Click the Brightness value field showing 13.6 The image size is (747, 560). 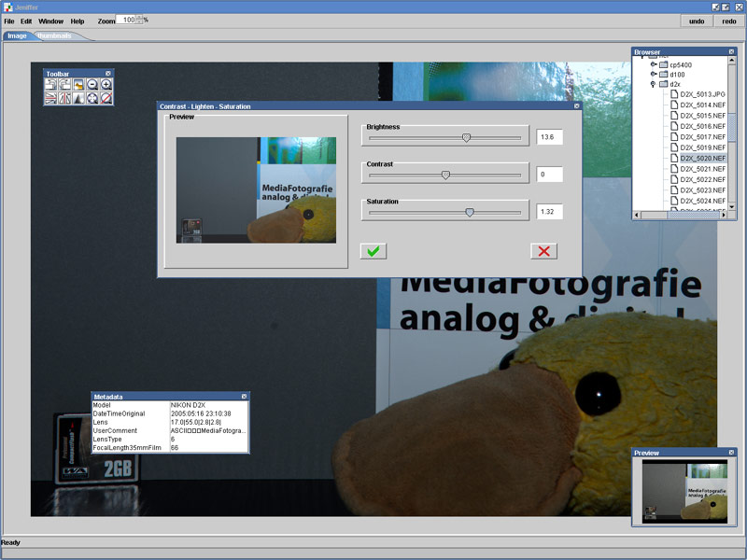pyautogui.click(x=549, y=137)
